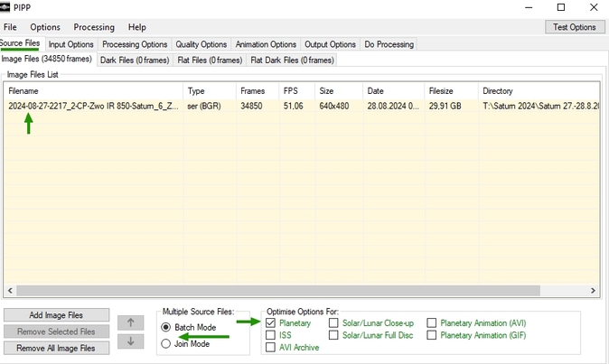Click Remove All Image Files button
Image resolution: width=609 pixels, height=364 pixels.
(x=56, y=348)
